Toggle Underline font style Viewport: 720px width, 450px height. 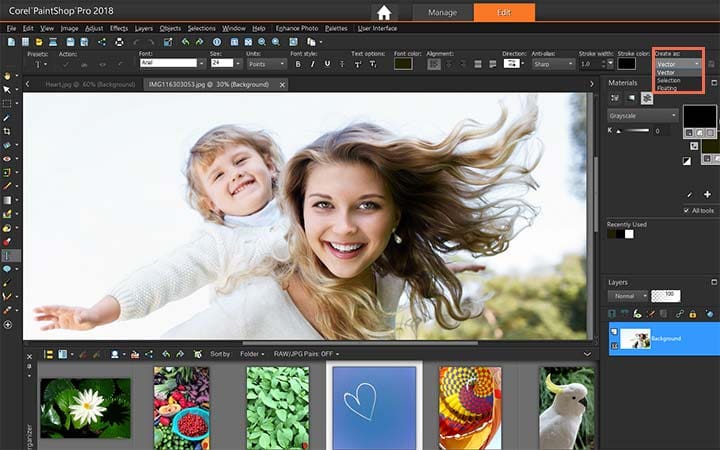tap(327, 64)
